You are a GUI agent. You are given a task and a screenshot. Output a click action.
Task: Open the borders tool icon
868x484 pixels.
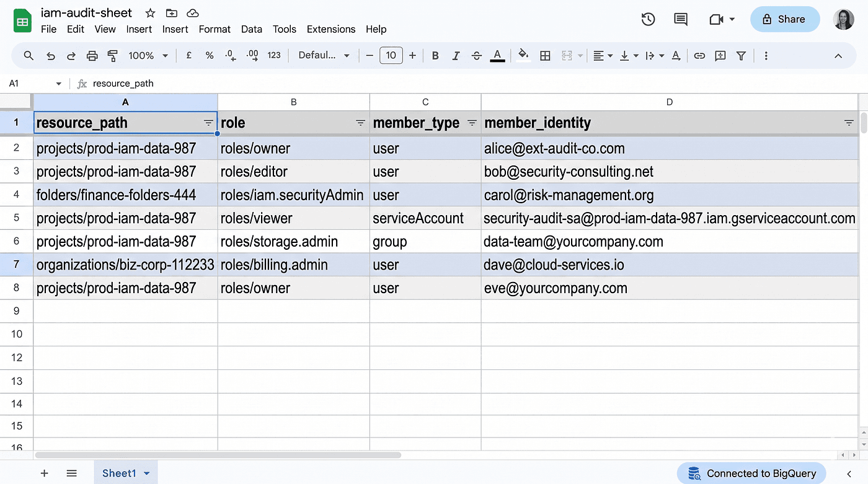tap(545, 56)
